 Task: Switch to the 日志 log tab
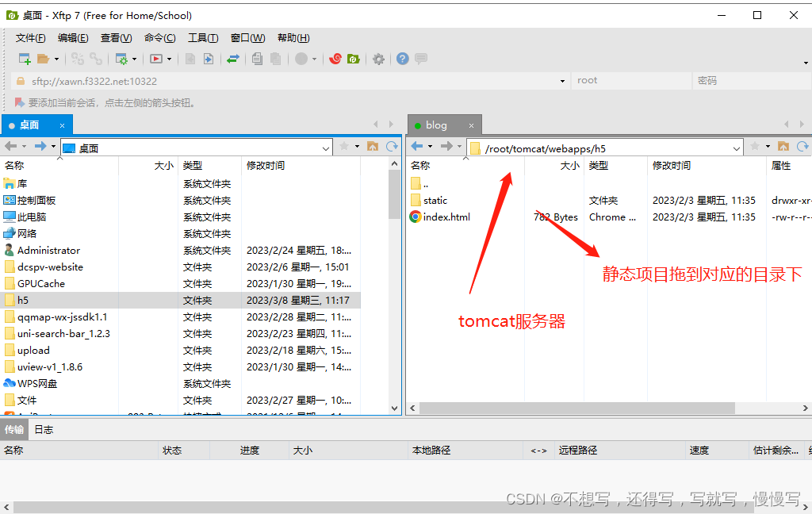(x=44, y=430)
